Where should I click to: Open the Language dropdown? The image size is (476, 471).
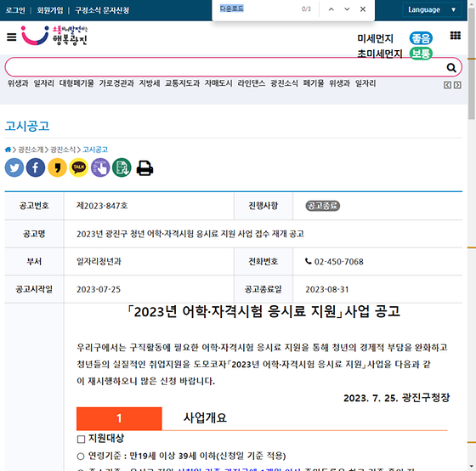(x=432, y=9)
